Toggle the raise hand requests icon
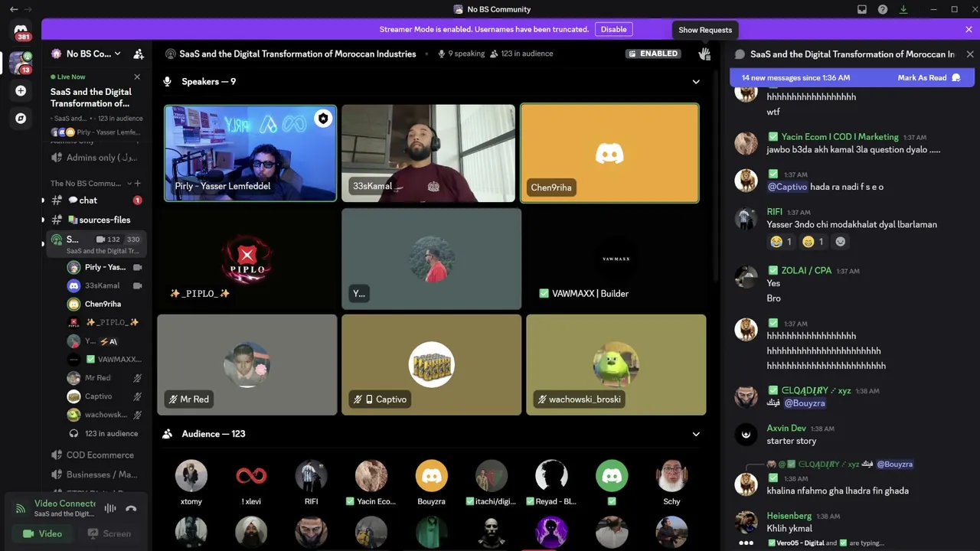The width and height of the screenshot is (980, 551). 704,54
